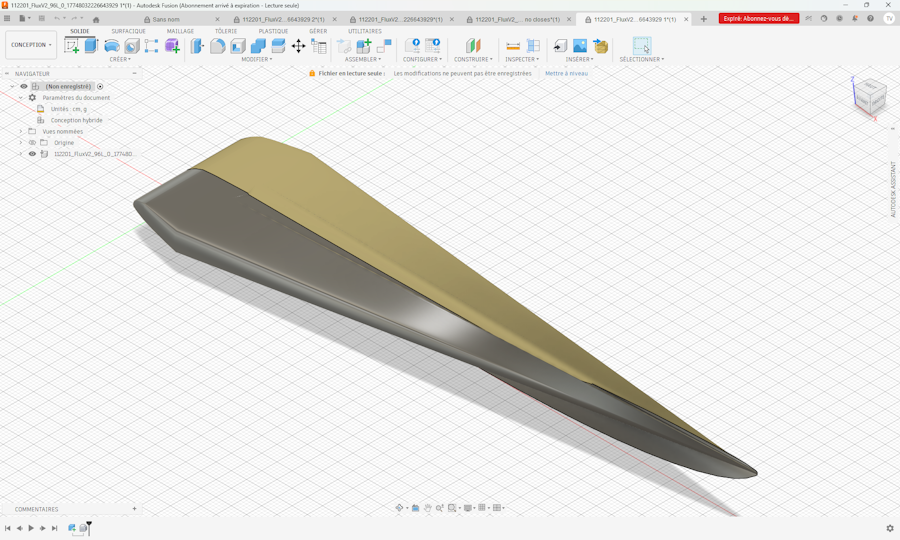Open the CONCEPTION workspace dropdown
The width and height of the screenshot is (900, 540).
(x=31, y=45)
